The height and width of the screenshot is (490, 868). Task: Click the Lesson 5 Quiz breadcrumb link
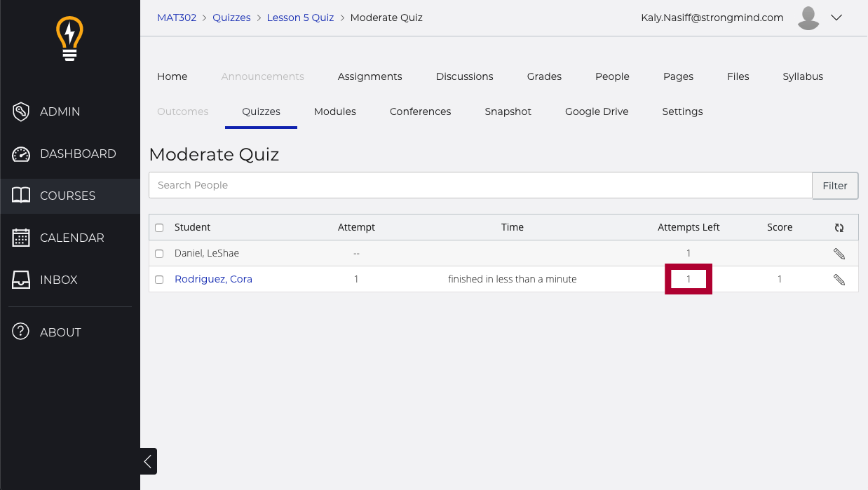click(x=300, y=18)
